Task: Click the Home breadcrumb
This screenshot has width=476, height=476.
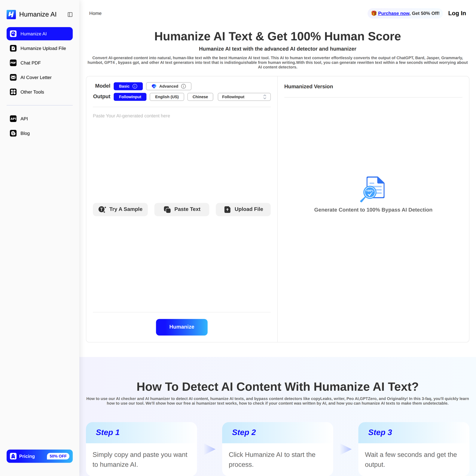Action: click(95, 13)
